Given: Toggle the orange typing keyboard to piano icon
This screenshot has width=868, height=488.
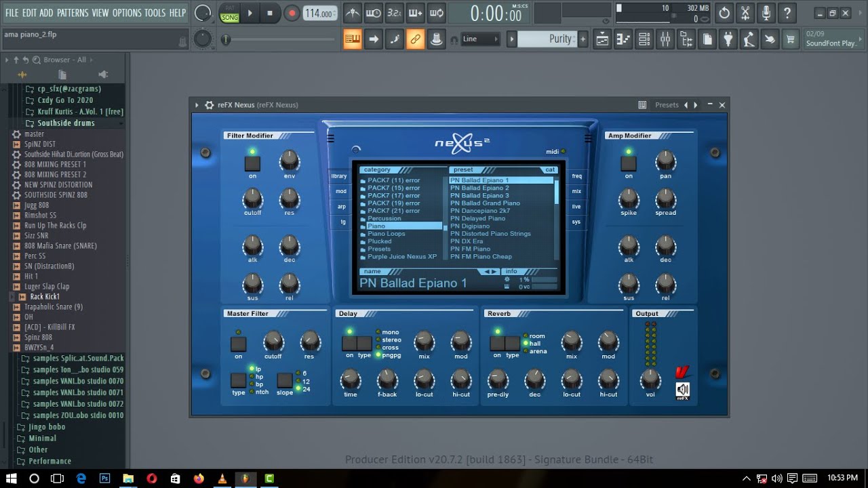Looking at the screenshot, I should tap(353, 39).
